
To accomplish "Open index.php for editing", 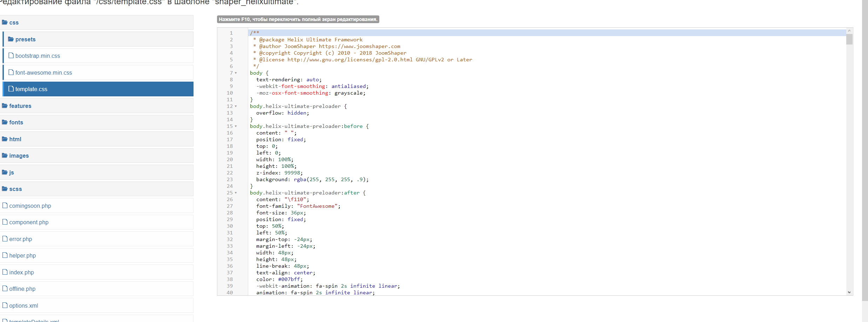I will pos(96,272).
